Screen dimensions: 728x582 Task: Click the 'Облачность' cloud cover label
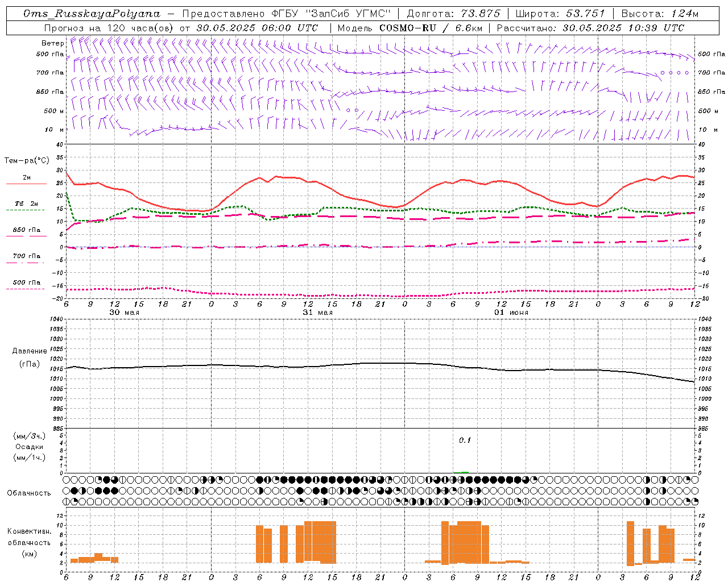[29, 493]
